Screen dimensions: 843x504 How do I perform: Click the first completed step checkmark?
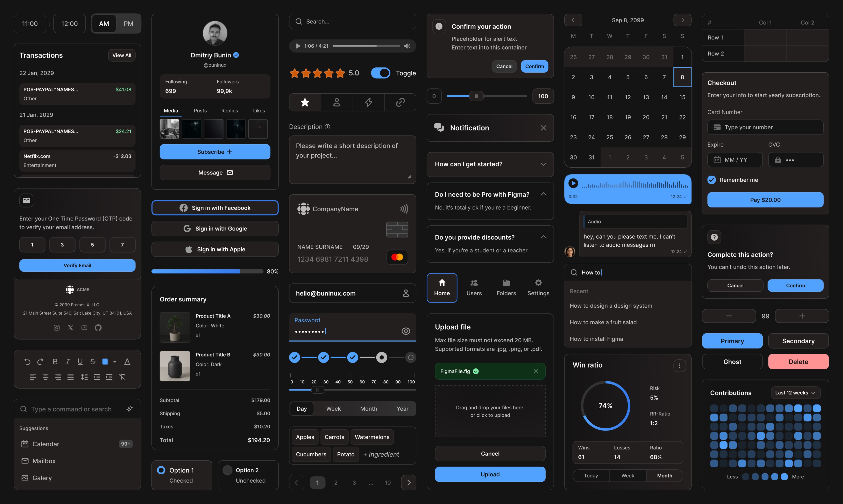294,357
